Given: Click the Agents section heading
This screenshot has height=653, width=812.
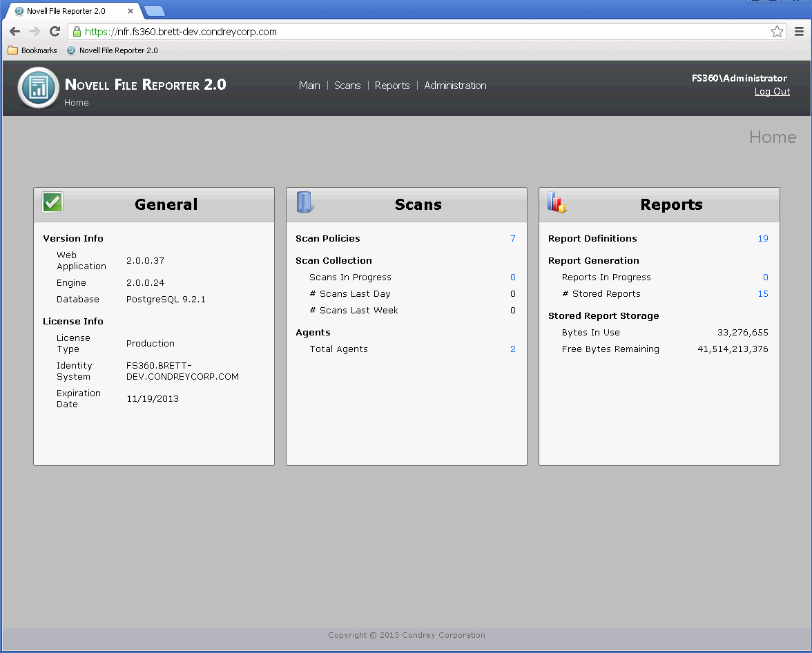Looking at the screenshot, I should pyautogui.click(x=313, y=333).
